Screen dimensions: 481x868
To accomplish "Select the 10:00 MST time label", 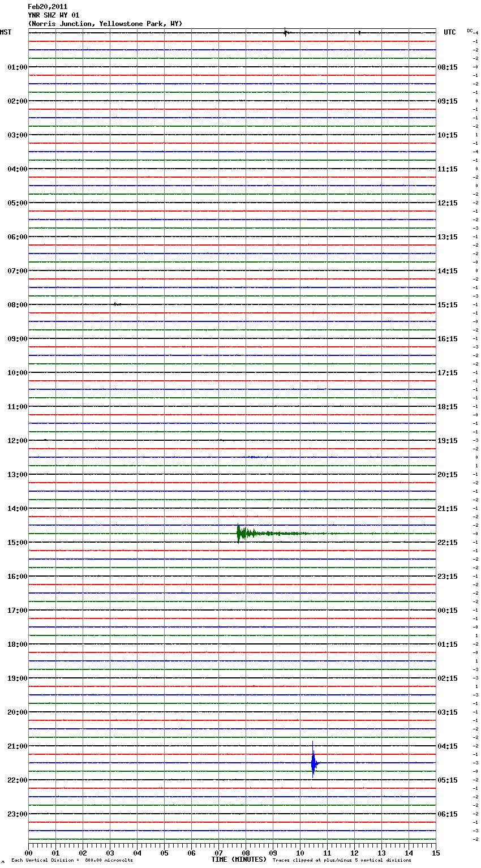I will pyautogui.click(x=18, y=373).
